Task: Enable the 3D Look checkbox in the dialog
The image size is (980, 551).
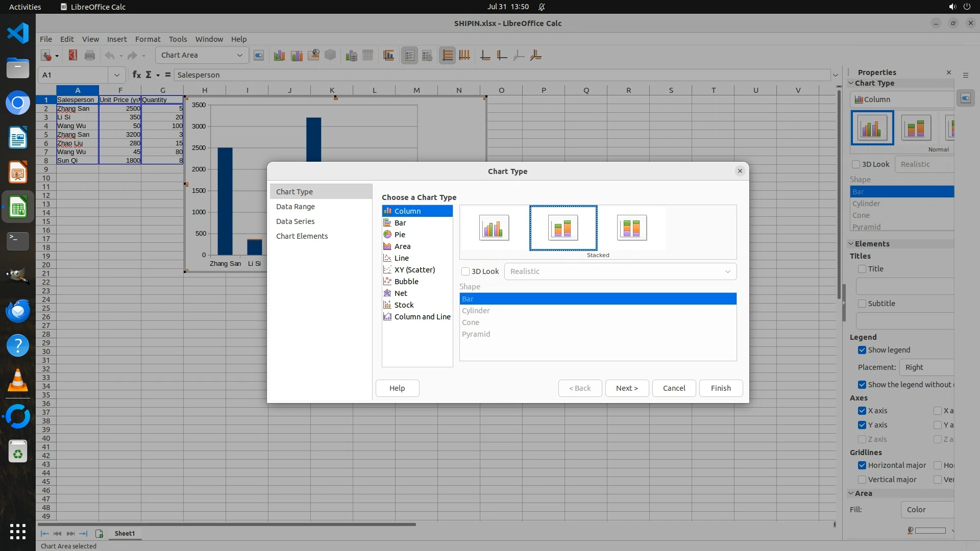Action: click(x=465, y=271)
